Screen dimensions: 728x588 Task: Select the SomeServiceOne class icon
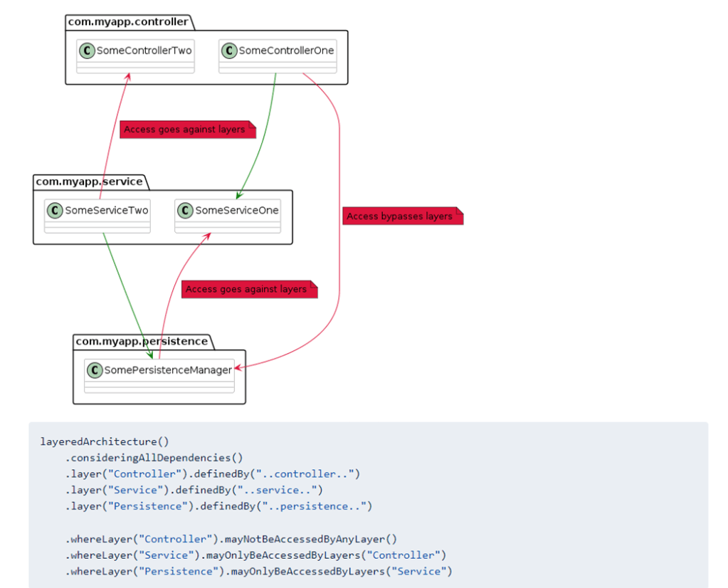coord(185,210)
